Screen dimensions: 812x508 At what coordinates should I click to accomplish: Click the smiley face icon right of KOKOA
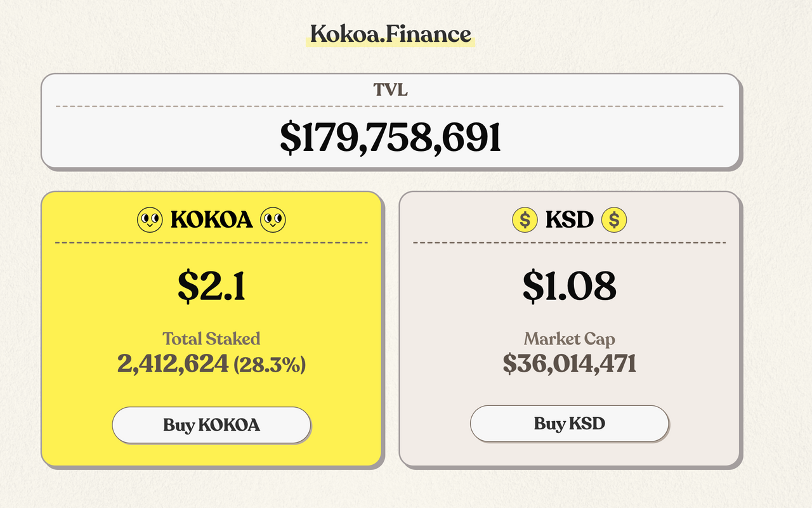click(273, 220)
